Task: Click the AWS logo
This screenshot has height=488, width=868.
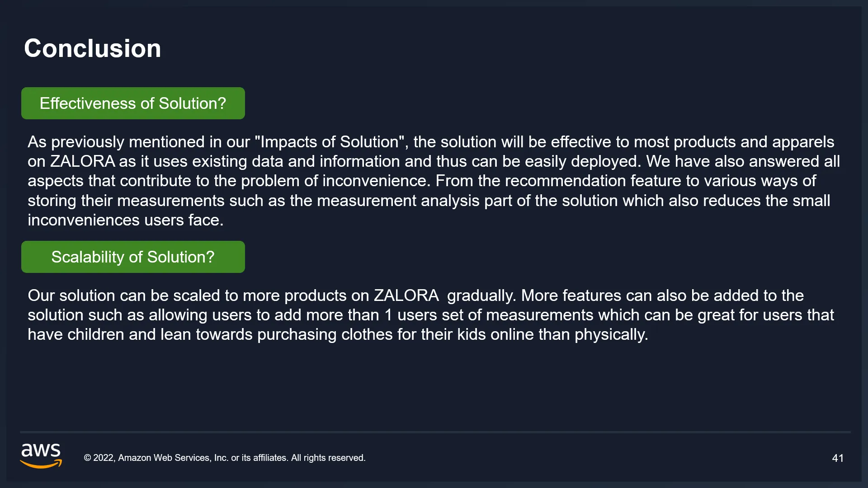Action: click(41, 455)
